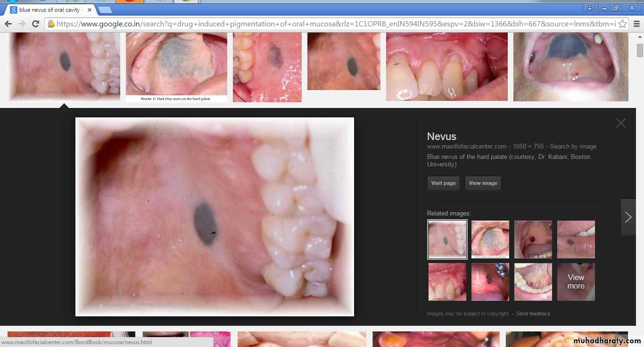Open the dark blue stain hard palate thumbnail
Image resolution: width=644 pixels, height=347 pixels.
[176, 66]
